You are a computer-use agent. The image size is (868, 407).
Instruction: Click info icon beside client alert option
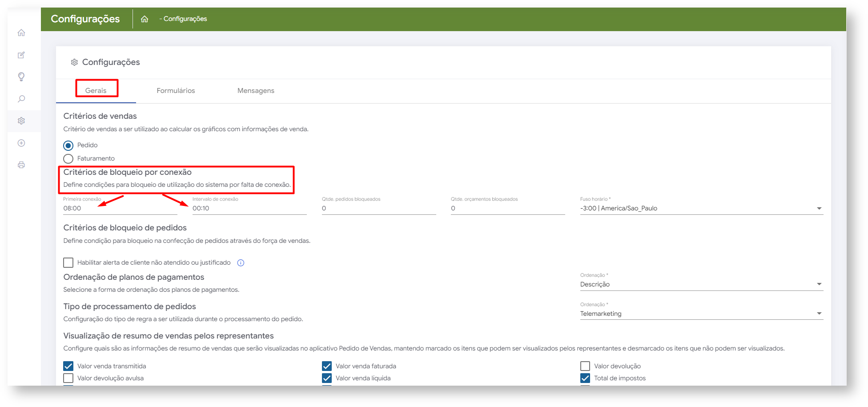point(241,263)
